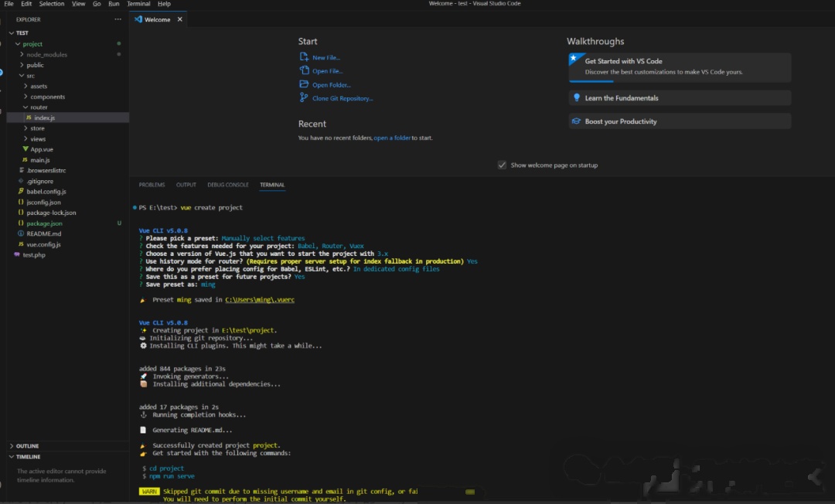Click the icon beside .browserslistrc
835x504 pixels.
[22, 170]
